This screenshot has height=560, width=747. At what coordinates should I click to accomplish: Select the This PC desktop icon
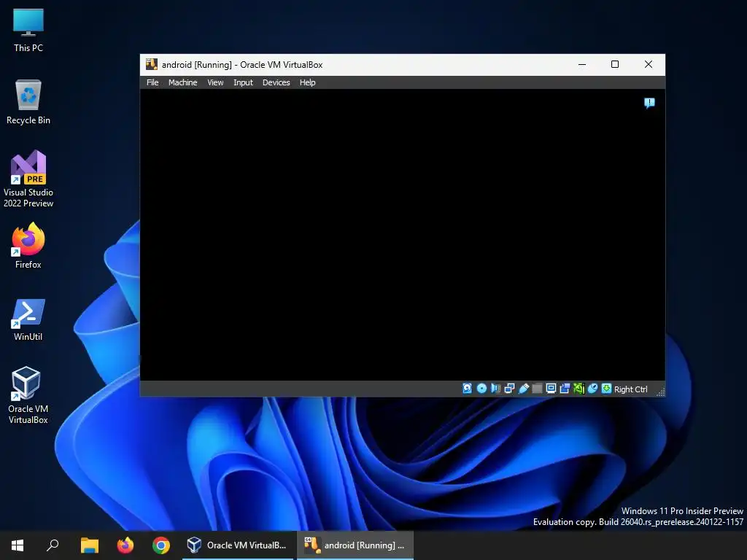point(28,30)
